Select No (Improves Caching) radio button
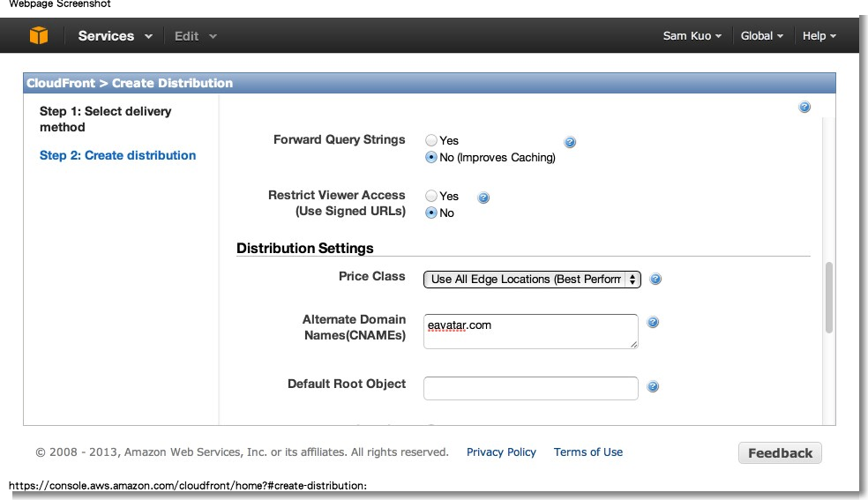 [x=431, y=157]
